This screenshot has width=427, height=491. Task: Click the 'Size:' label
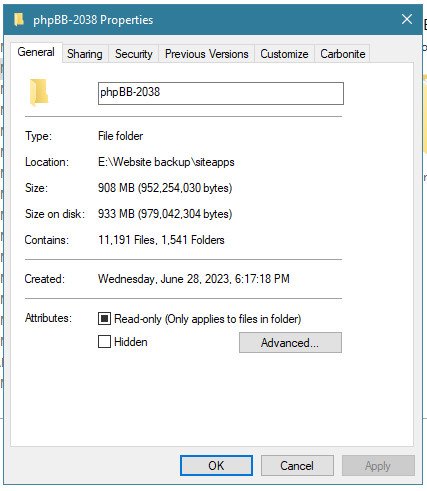36,188
